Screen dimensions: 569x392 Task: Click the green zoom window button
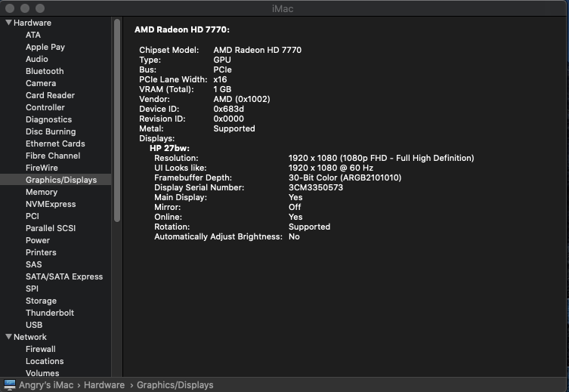coord(39,8)
